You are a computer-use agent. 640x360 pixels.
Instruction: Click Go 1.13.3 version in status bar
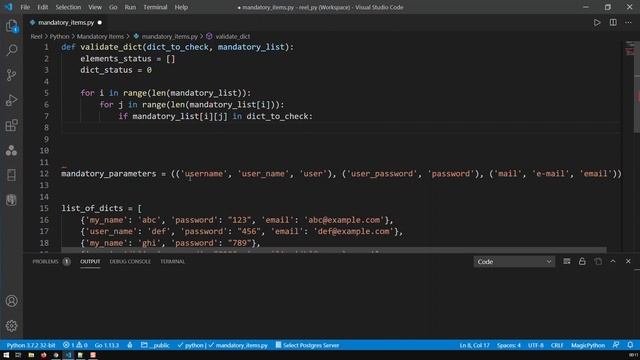click(107, 345)
